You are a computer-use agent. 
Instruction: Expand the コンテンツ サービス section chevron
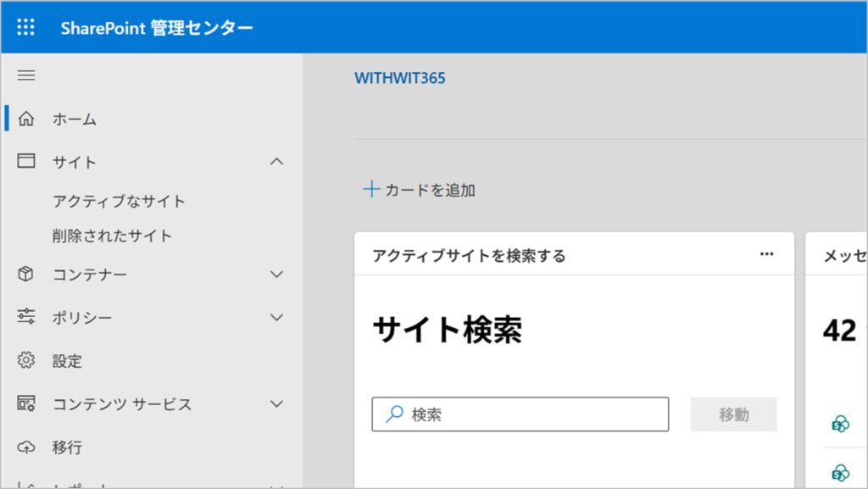[276, 403]
